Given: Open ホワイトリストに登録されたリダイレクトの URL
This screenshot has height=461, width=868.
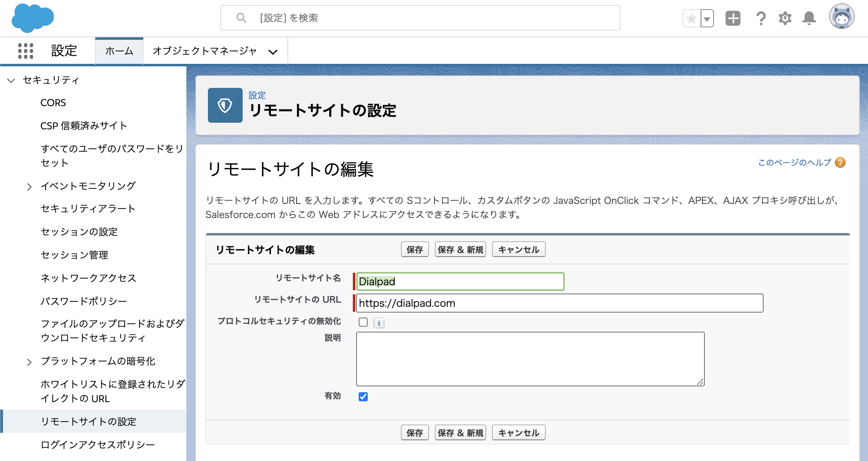Looking at the screenshot, I should click(113, 391).
